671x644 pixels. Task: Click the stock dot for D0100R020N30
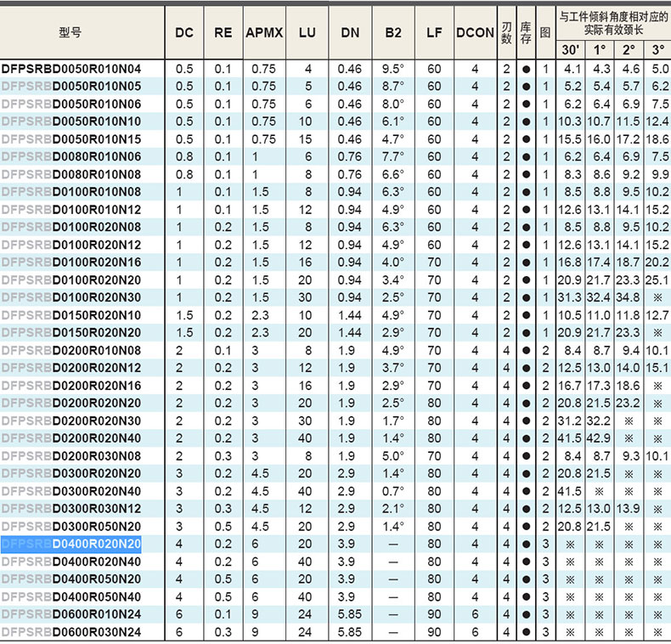click(526, 297)
